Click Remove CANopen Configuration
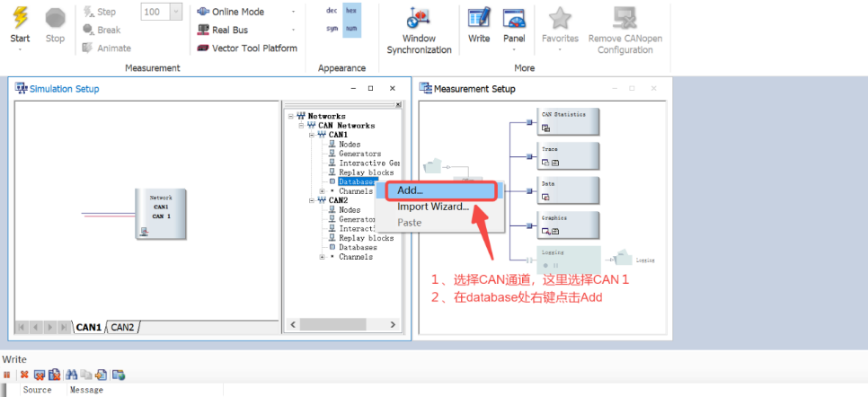 [x=625, y=31]
